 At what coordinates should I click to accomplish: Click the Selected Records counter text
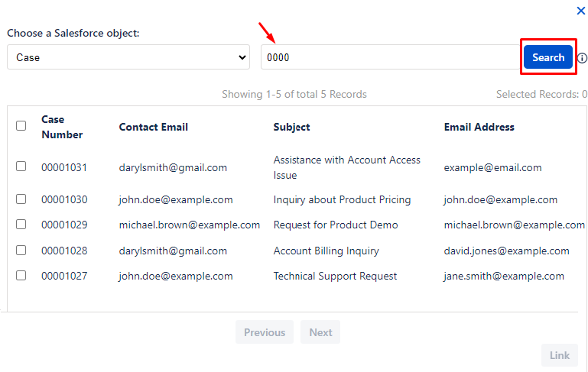541,94
